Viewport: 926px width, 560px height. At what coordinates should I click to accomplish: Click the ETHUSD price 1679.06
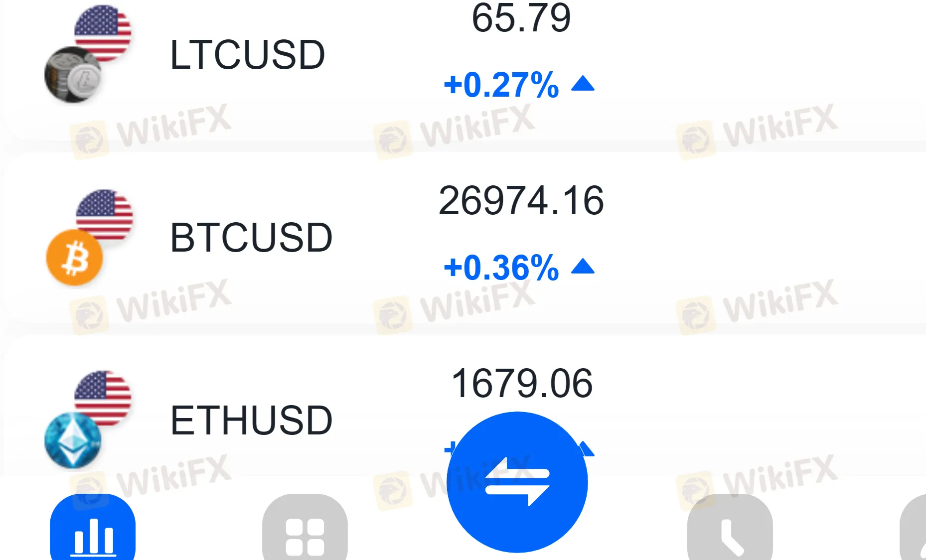(x=521, y=383)
